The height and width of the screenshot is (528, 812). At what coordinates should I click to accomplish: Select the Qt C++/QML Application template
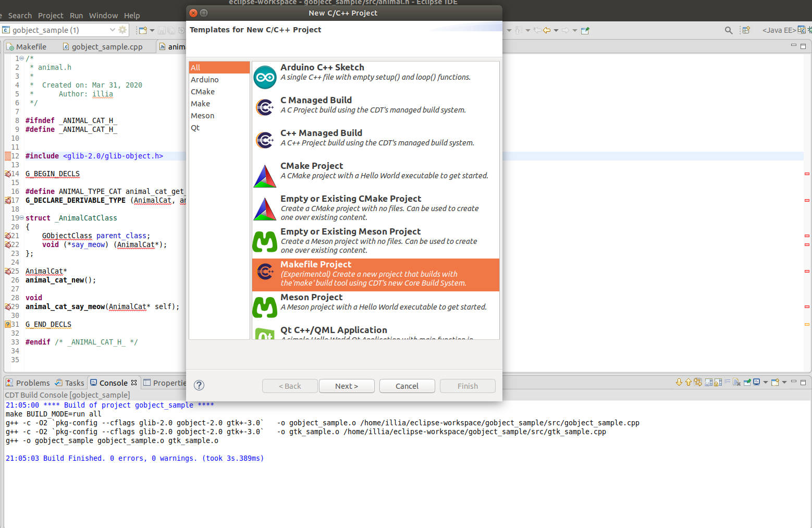(375, 332)
